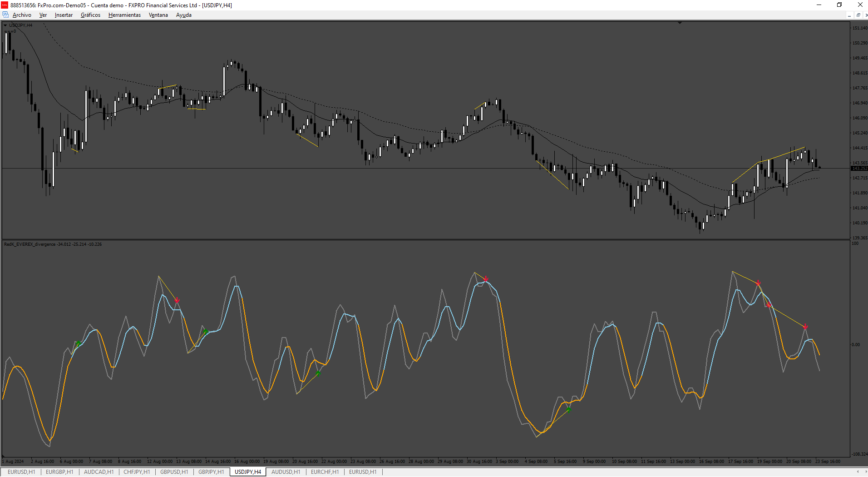Click the current price label 143.252
This screenshot has width=868, height=477.
click(x=859, y=169)
